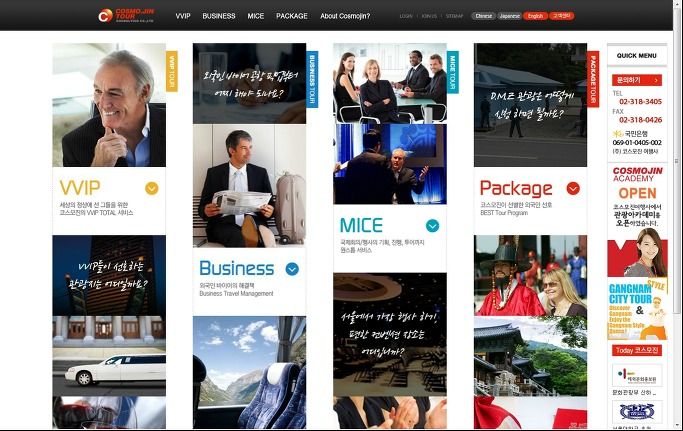Click the red inquiry button in Quick Menu

coord(637,80)
